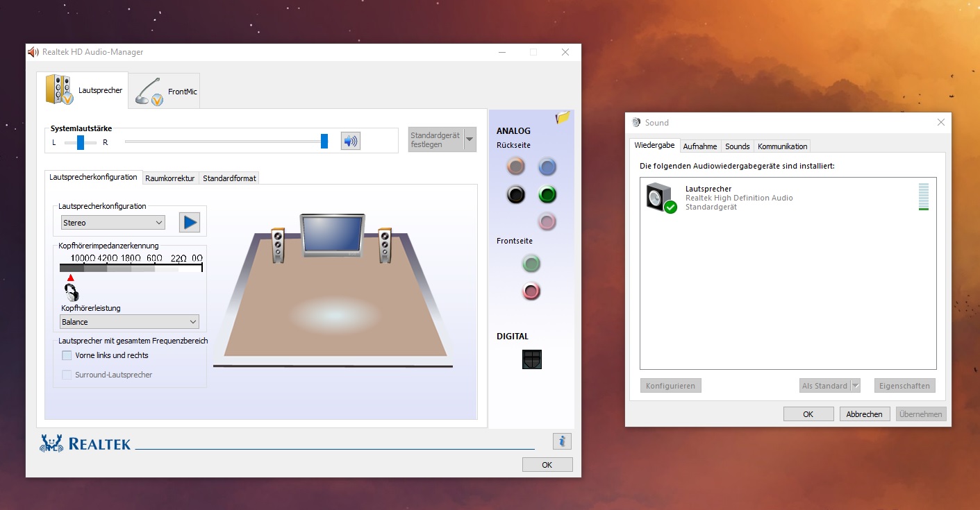980x510 pixels.
Task: Click the green front-panel headphone jack
Action: (531, 264)
